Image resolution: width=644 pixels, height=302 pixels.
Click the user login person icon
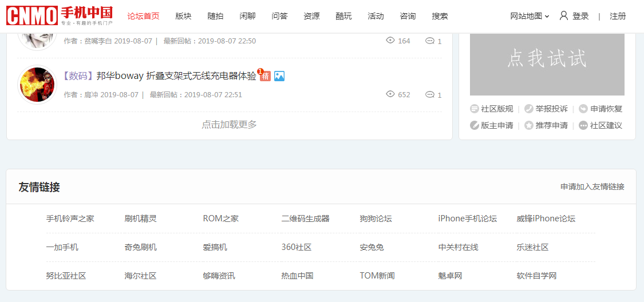click(564, 16)
